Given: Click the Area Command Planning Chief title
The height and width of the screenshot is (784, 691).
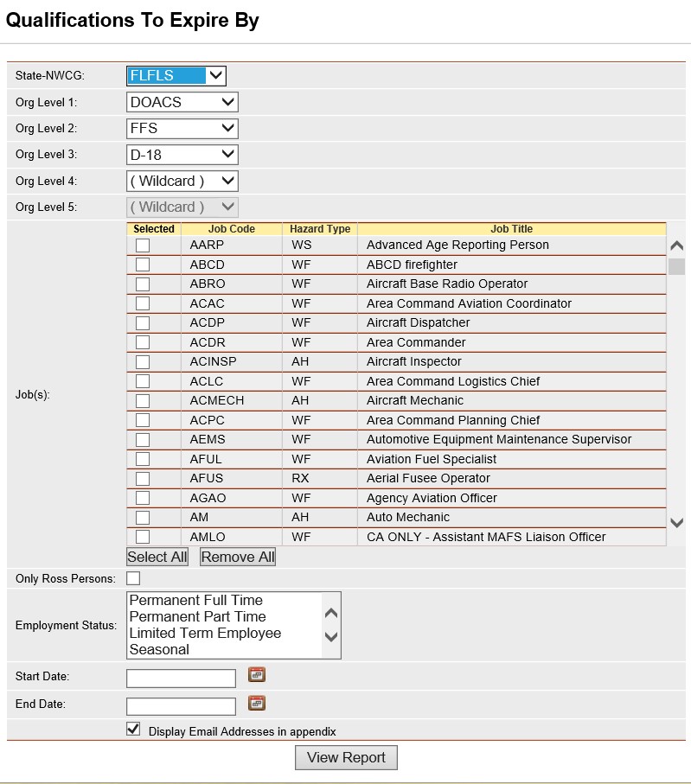Looking at the screenshot, I should tap(453, 420).
